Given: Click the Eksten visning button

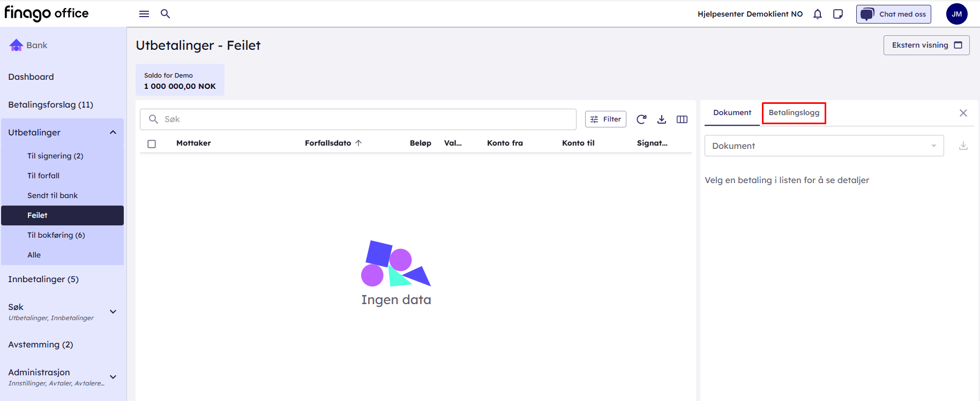Looking at the screenshot, I should [926, 46].
